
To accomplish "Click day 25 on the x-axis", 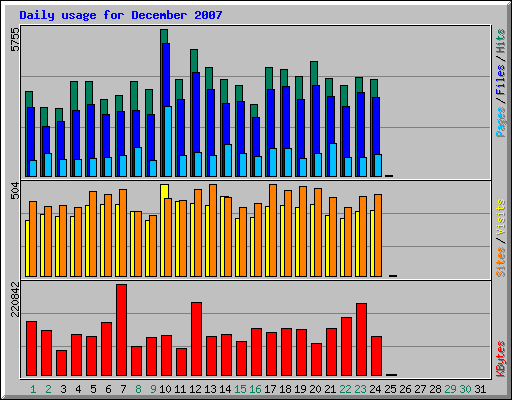I will (390, 389).
